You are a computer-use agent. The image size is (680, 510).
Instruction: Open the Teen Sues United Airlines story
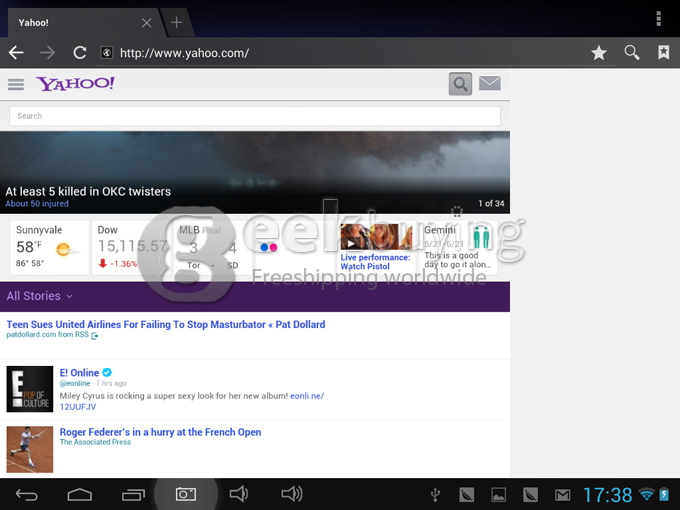click(166, 324)
